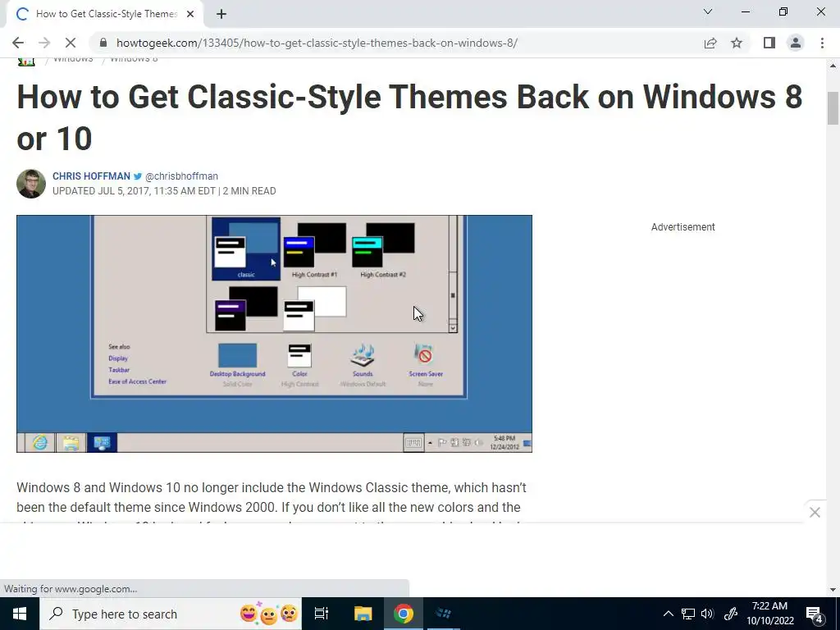This screenshot has height=630, width=840.
Task: Close the How to Get Classic-Style Themes tab
Action: point(190,15)
